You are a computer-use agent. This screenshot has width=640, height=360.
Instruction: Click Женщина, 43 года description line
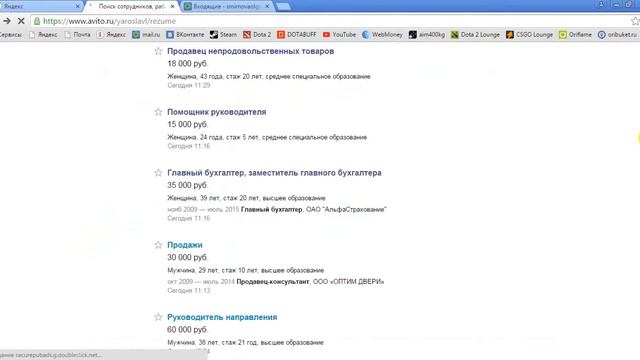click(x=269, y=76)
